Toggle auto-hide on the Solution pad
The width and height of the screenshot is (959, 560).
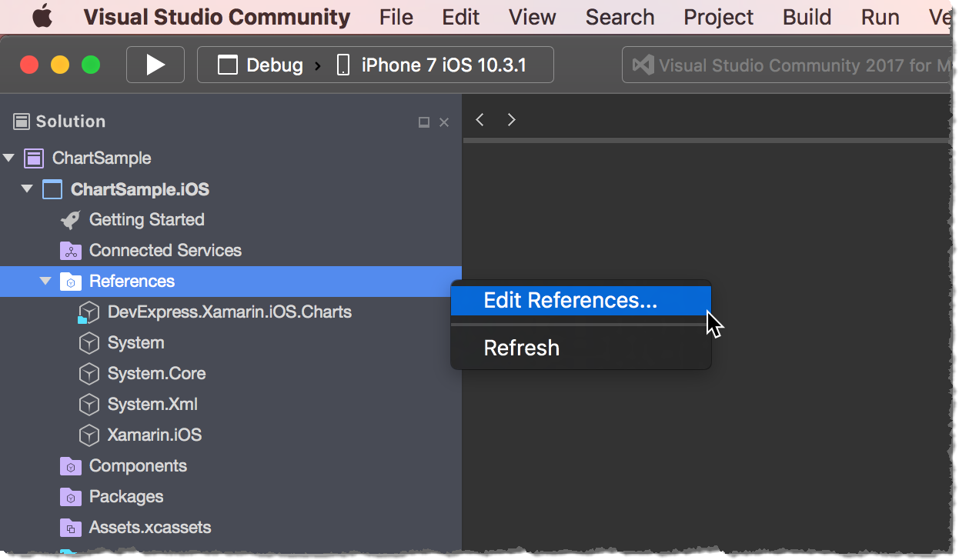(x=423, y=122)
